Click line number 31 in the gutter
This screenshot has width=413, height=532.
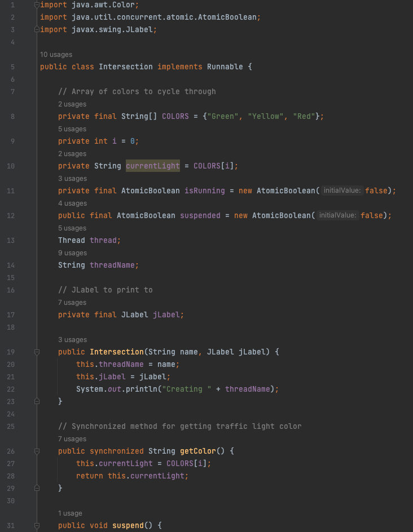[11, 526]
